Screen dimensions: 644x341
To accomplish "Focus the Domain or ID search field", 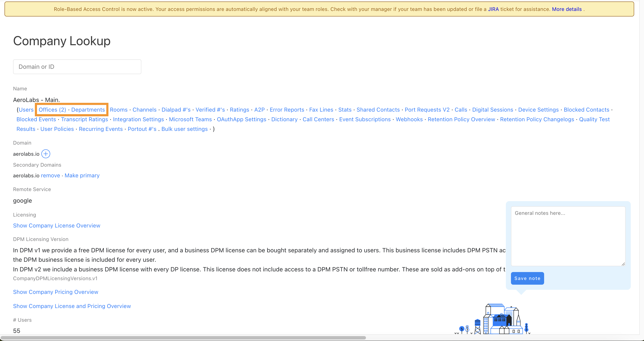I will [77, 67].
